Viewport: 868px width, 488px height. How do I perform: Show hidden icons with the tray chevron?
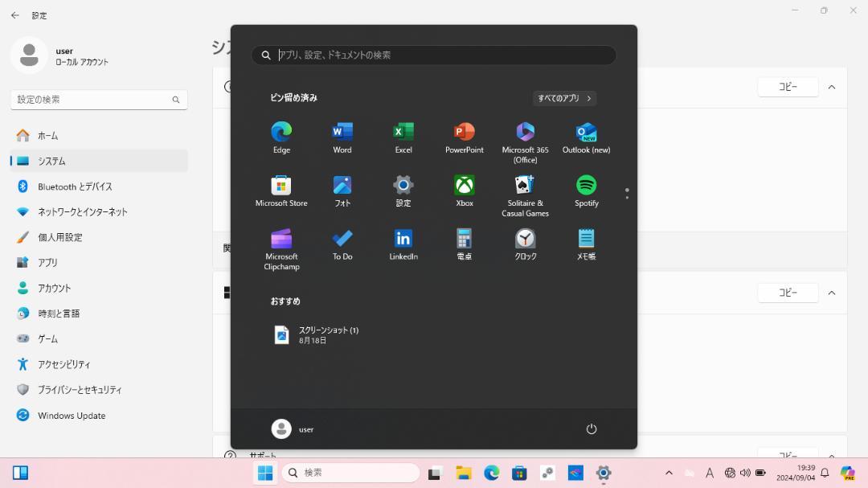click(669, 473)
